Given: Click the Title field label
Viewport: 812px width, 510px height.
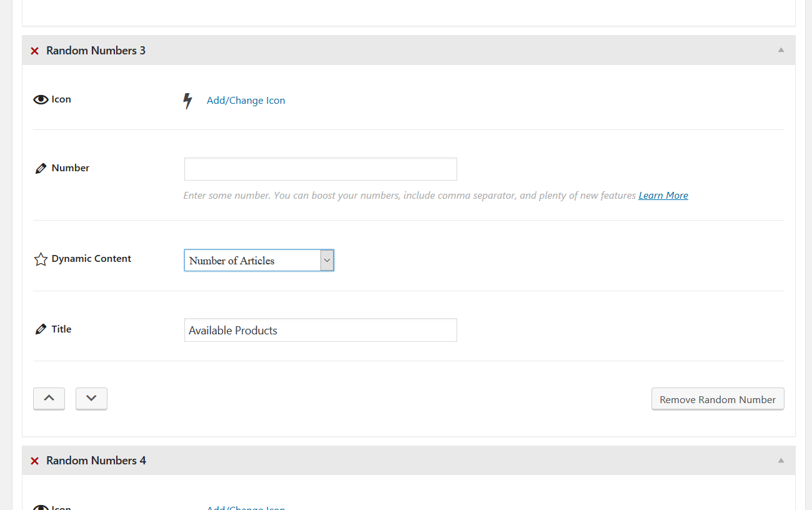Looking at the screenshot, I should [x=61, y=329].
